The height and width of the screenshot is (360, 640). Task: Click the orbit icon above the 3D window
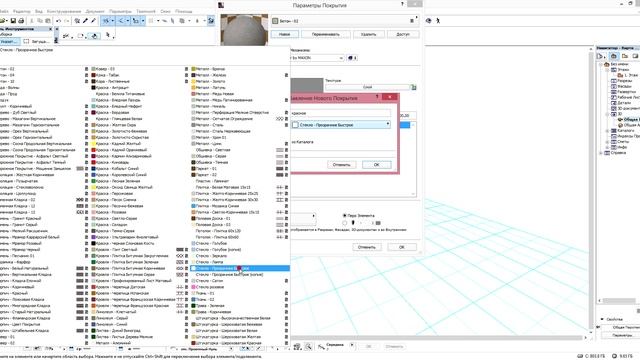(429, 21)
